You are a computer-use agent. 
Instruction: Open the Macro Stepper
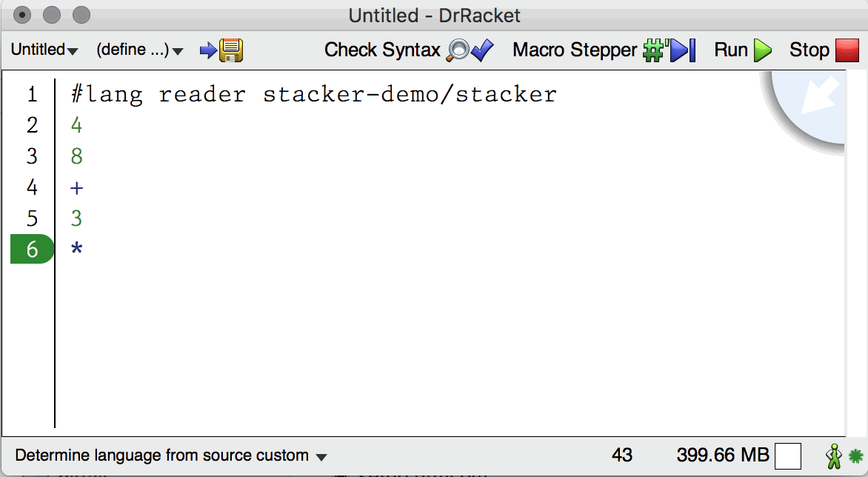pos(604,50)
